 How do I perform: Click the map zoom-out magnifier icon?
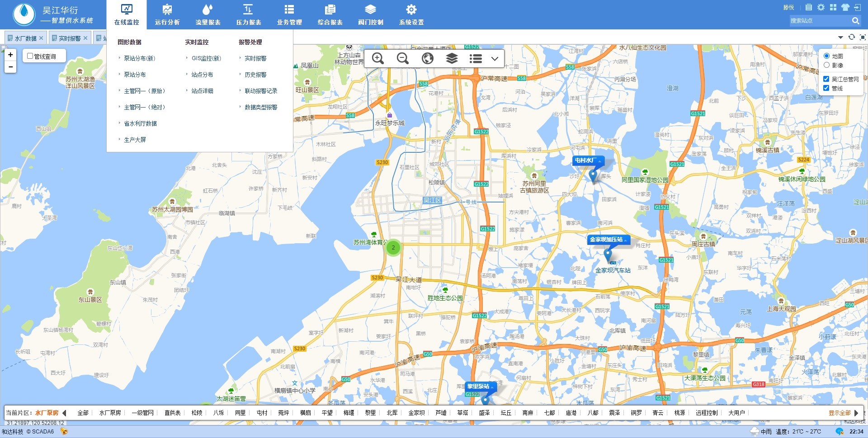click(402, 58)
